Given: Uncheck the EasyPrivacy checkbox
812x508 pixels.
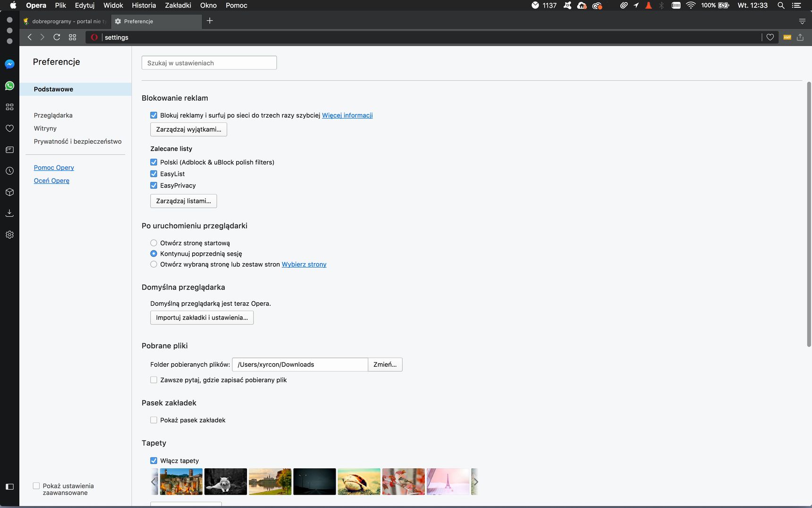Looking at the screenshot, I should [153, 185].
